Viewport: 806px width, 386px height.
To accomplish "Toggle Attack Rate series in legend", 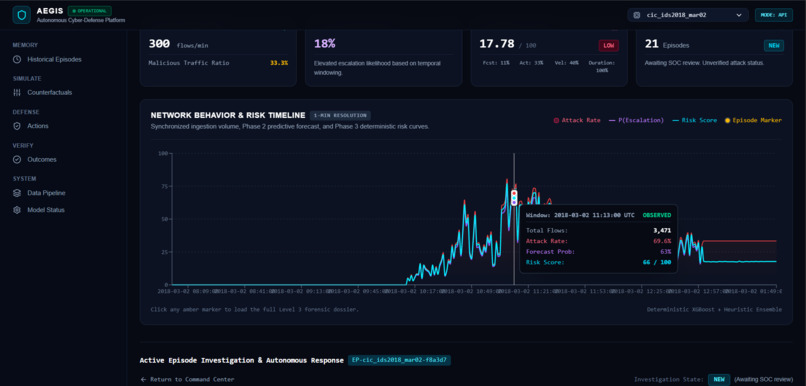I will click(x=577, y=120).
